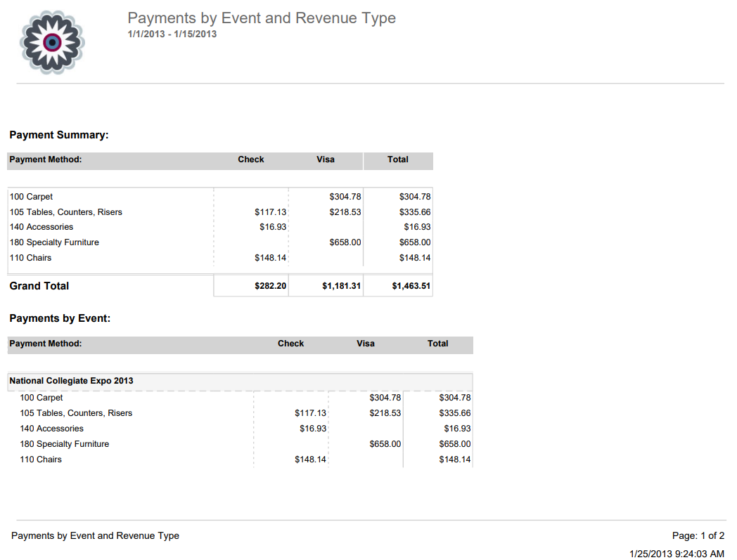
Task: Select the 1/1/2013 - 1/15/2013 date range
Action: pyautogui.click(x=172, y=34)
